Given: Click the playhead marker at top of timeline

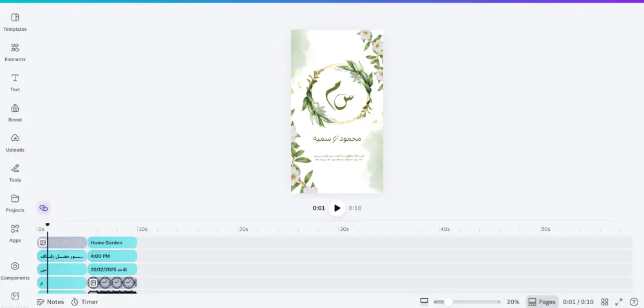Looking at the screenshot, I should coord(48,225).
